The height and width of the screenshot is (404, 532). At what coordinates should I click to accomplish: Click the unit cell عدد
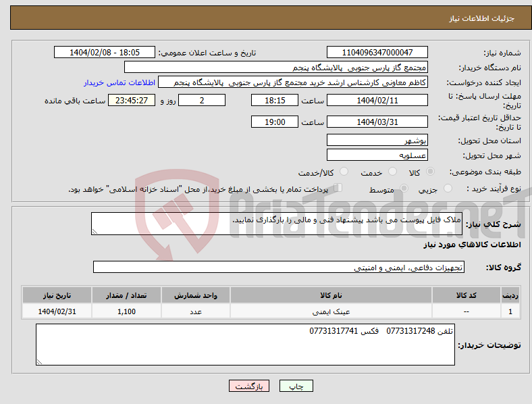click(x=196, y=311)
